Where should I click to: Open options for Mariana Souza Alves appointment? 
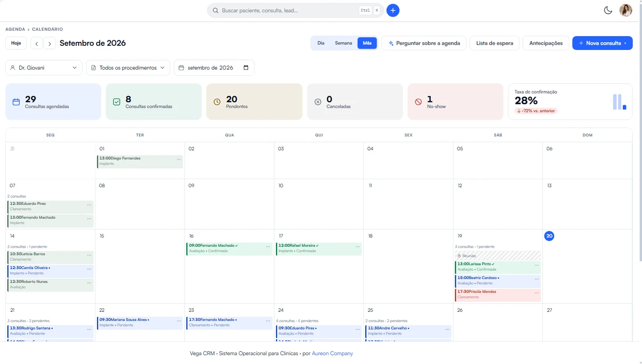(x=179, y=320)
